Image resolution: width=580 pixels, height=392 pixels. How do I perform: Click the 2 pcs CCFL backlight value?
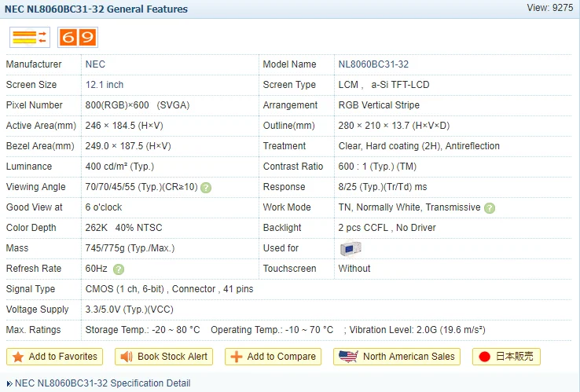pos(387,228)
